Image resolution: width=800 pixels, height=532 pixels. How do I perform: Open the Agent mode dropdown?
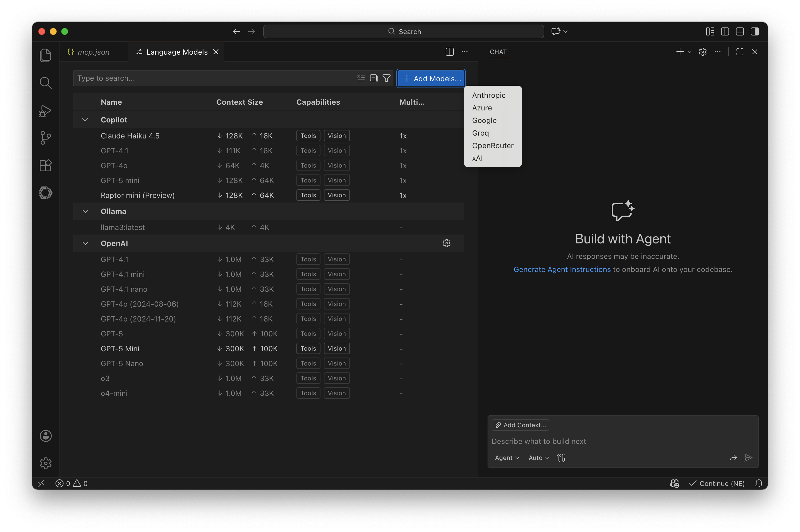pyautogui.click(x=507, y=458)
